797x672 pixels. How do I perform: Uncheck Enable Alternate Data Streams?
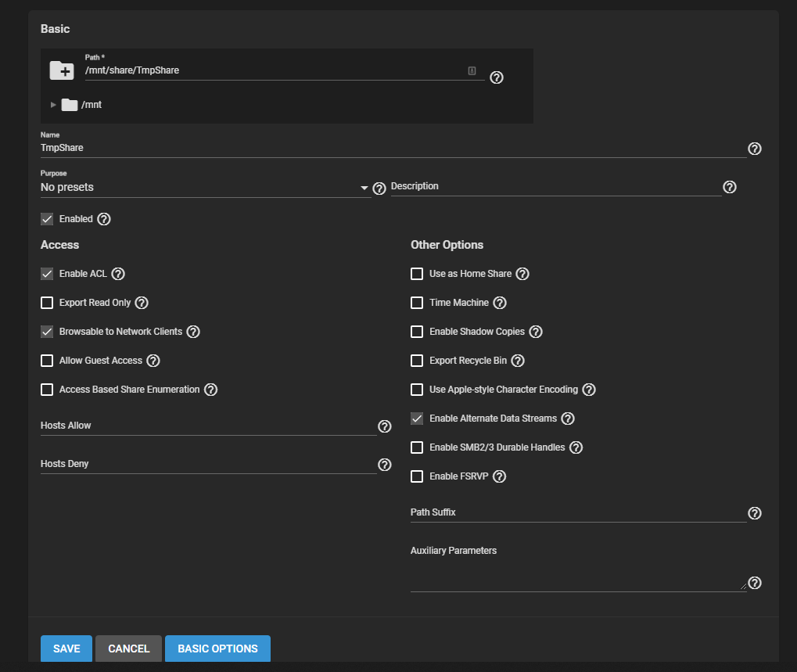[417, 419]
